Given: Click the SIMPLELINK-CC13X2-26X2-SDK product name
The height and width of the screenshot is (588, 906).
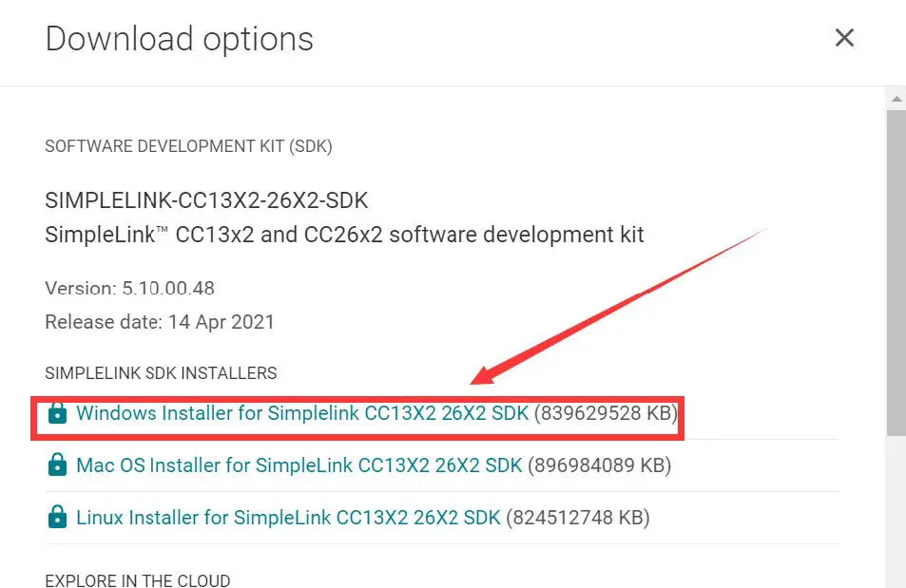Looking at the screenshot, I should pos(206,201).
